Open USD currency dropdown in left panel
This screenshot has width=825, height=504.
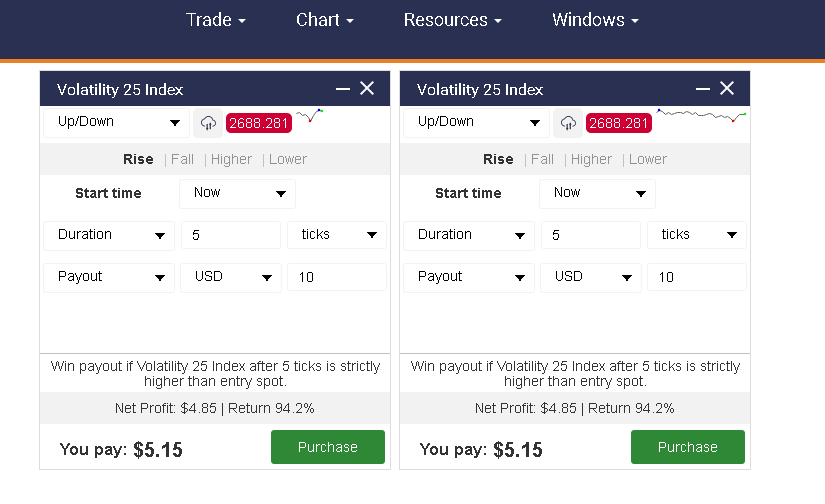230,277
